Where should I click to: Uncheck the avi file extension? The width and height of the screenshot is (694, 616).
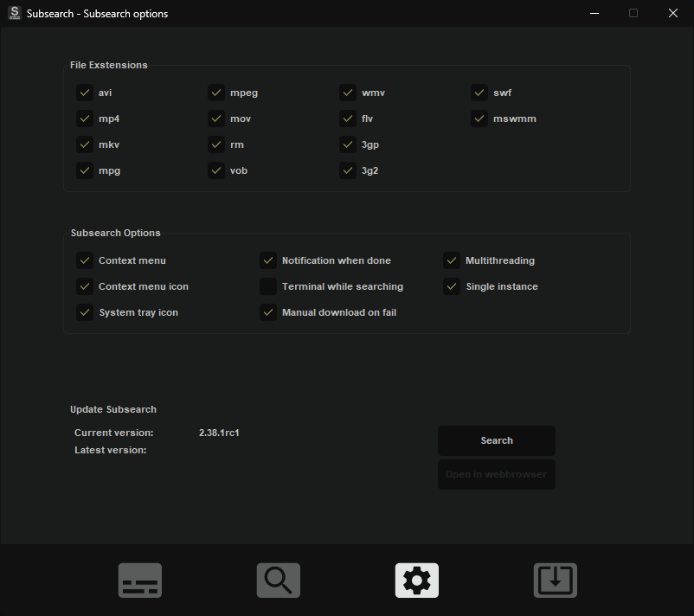pyautogui.click(x=85, y=93)
